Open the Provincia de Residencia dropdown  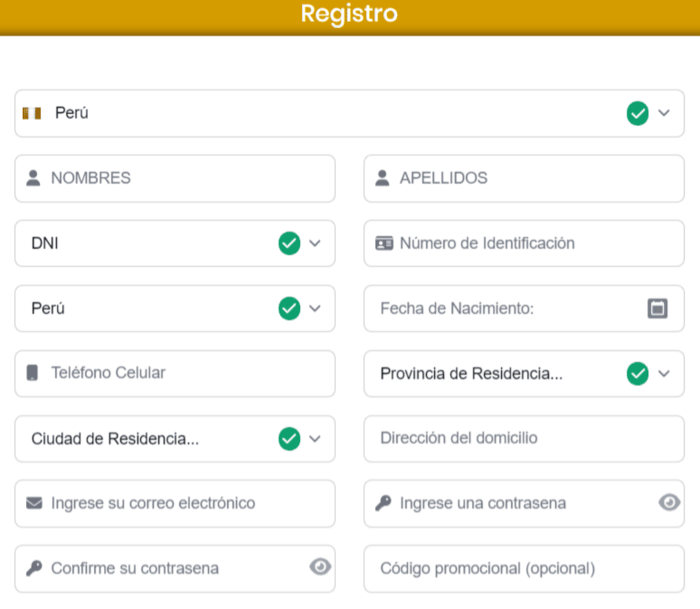pyautogui.click(x=664, y=373)
